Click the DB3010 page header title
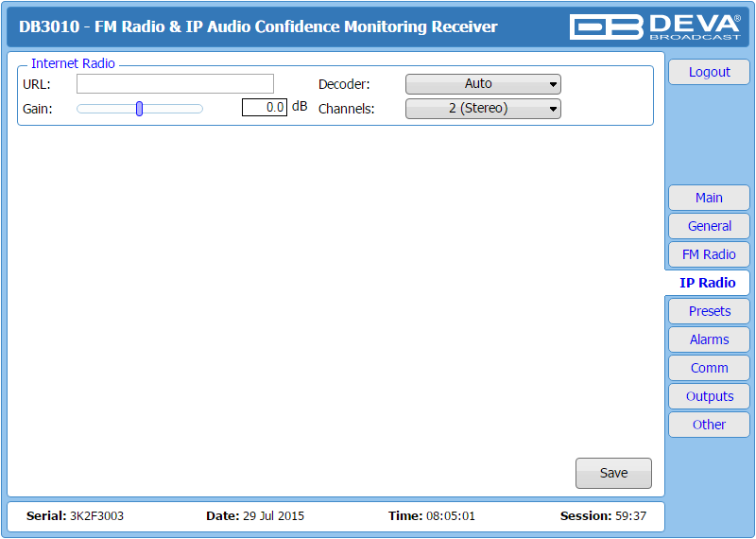 click(x=258, y=26)
